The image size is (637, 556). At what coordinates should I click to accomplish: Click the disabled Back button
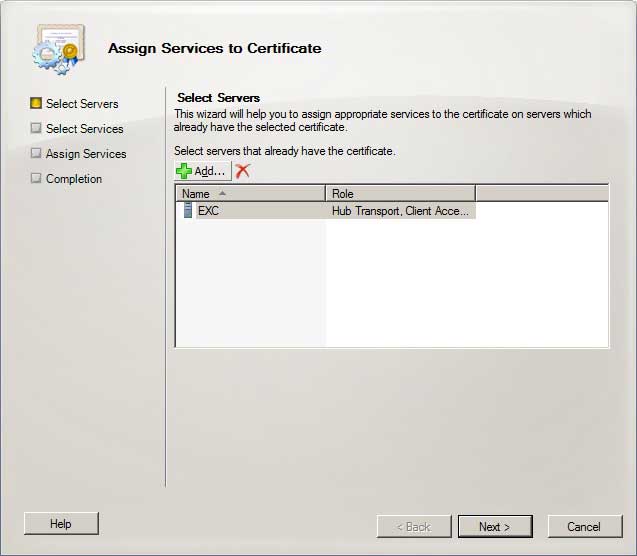[413, 526]
